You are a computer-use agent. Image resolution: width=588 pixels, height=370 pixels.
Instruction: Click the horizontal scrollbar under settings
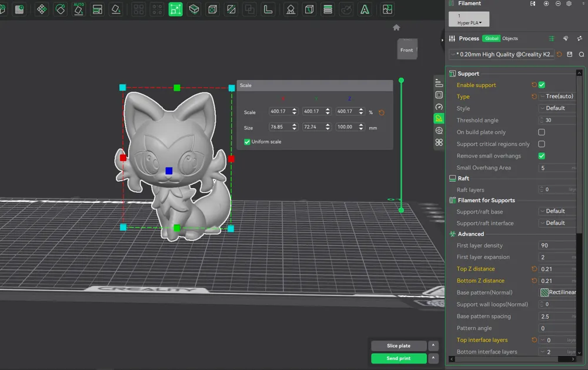click(506, 359)
